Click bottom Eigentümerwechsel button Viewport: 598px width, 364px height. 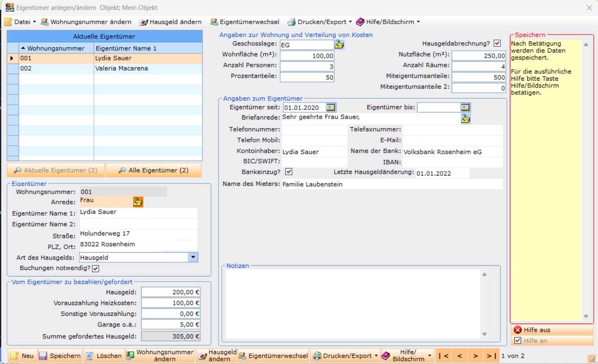[x=273, y=356]
